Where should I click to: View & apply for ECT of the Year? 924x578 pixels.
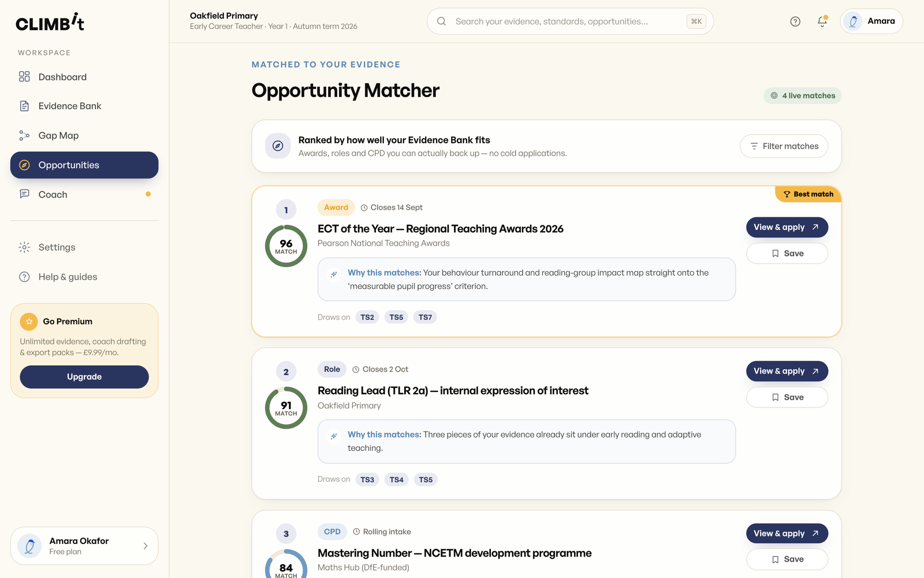pyautogui.click(x=787, y=227)
